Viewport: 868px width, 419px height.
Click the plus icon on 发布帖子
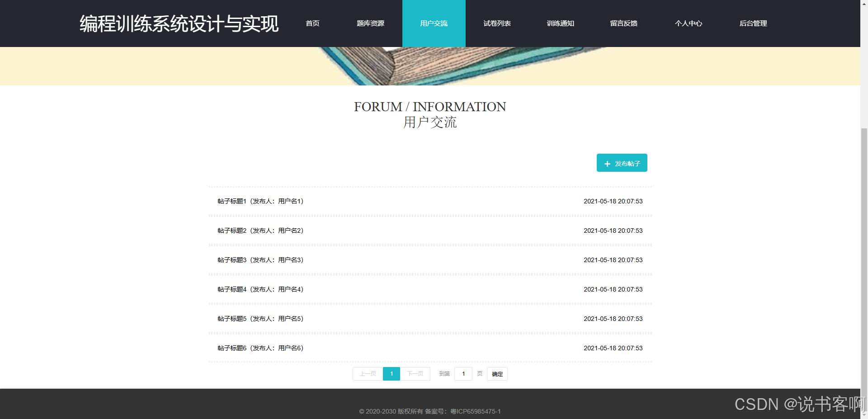[x=607, y=164]
